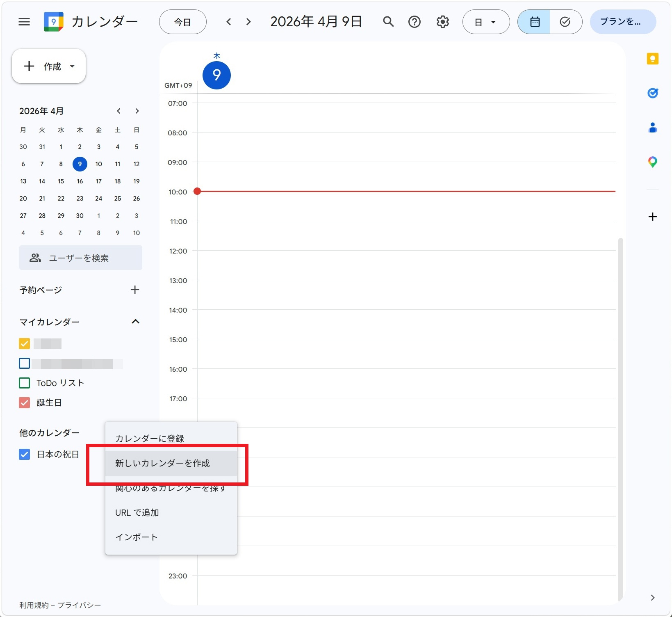Viewport: 672px width, 617px height.
Task: Collapse the マイカレンダー section
Action: 135,322
